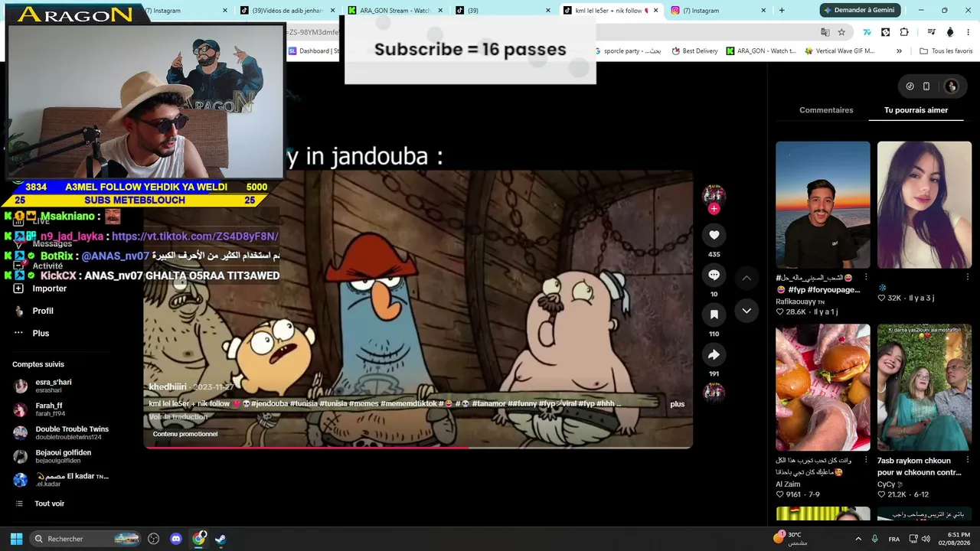Click the 'FRA' keyboard language indicator
Viewport: 980px width, 551px height.
click(894, 539)
